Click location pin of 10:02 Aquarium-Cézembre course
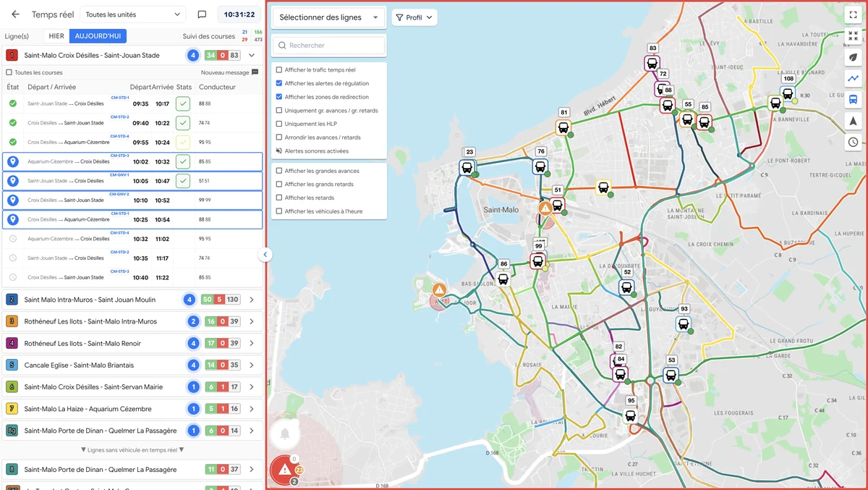Image resolution: width=868 pixels, height=490 pixels. tap(12, 161)
